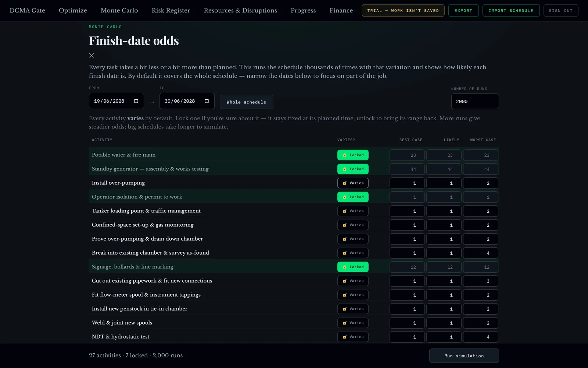Unlock Potable water & fire main activity
This screenshot has width=588, height=368.
(353, 155)
